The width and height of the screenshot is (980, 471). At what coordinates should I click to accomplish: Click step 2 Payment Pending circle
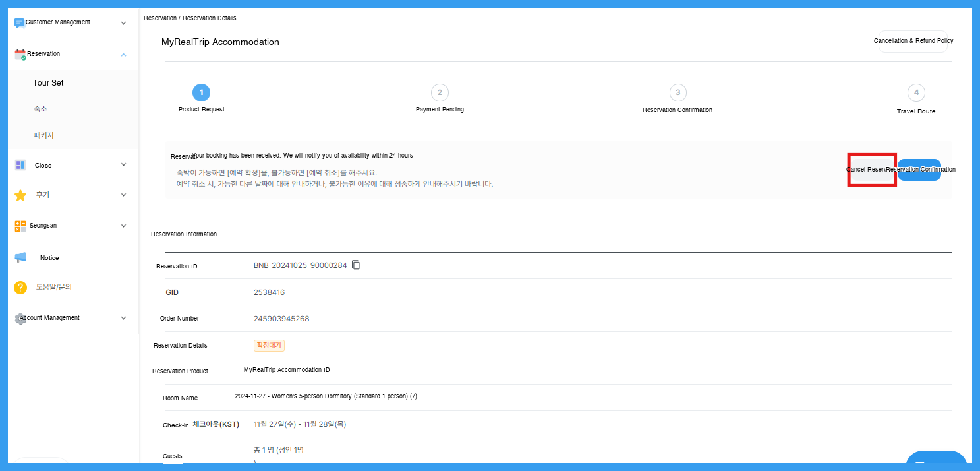click(440, 92)
